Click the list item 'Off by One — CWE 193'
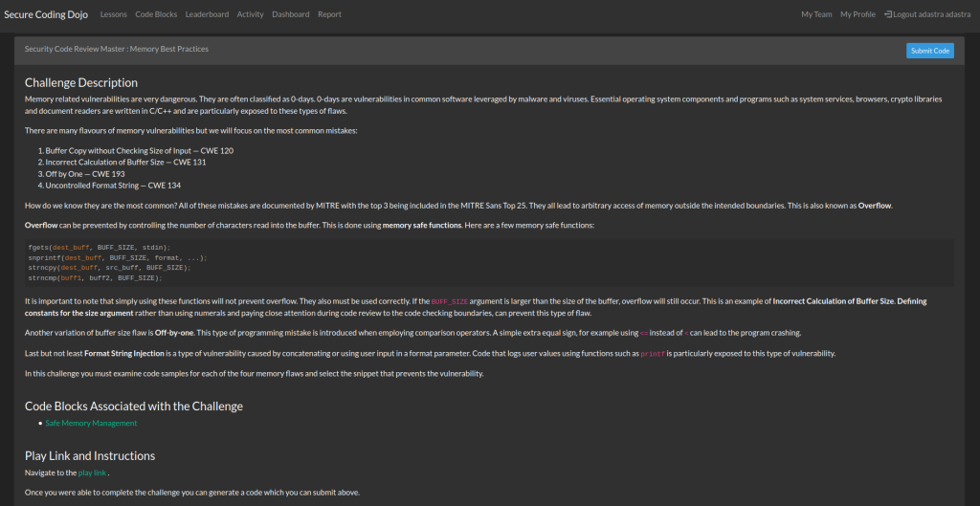 pos(85,174)
